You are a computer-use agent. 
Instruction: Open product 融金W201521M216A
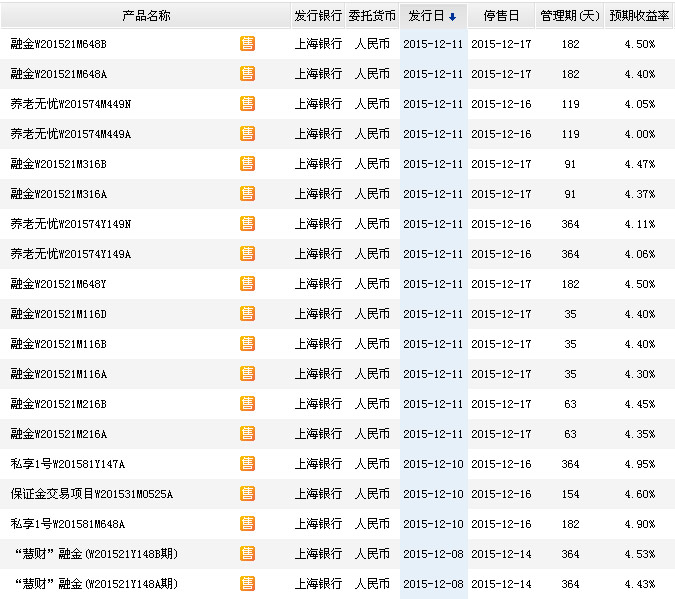(x=59, y=434)
